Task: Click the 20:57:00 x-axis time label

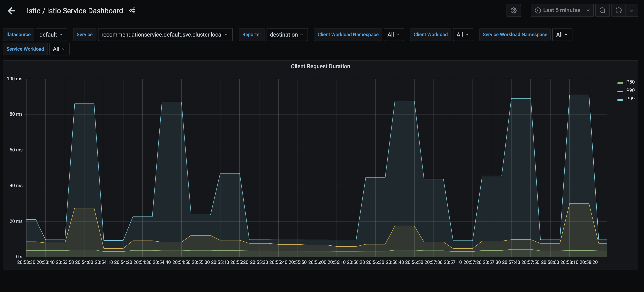Action: pos(434,262)
